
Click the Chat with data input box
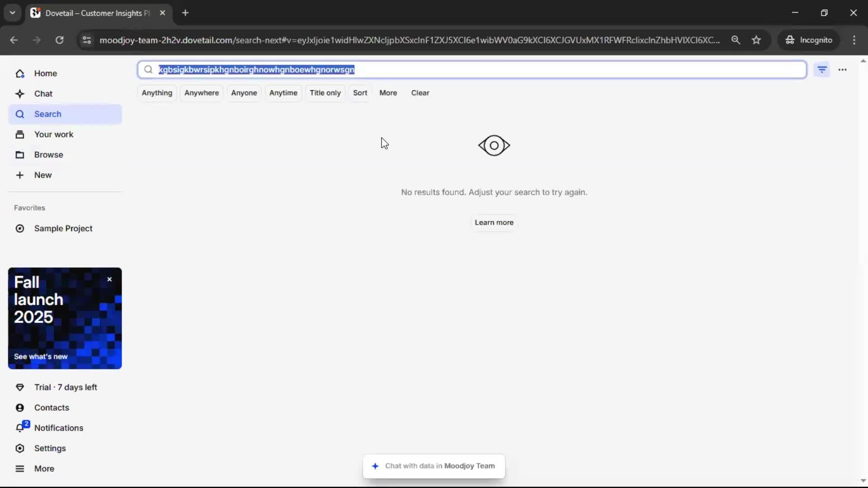(434, 466)
